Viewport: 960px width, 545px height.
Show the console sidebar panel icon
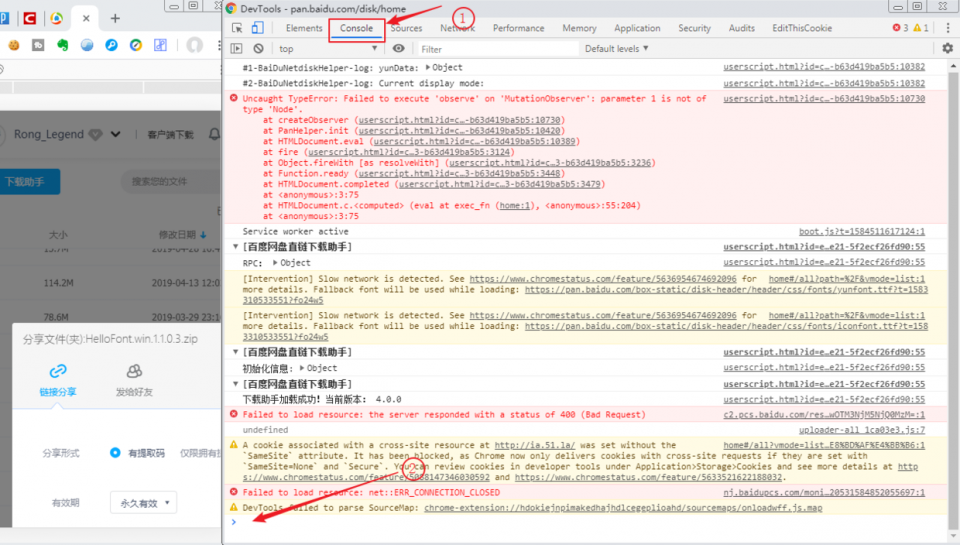click(236, 48)
